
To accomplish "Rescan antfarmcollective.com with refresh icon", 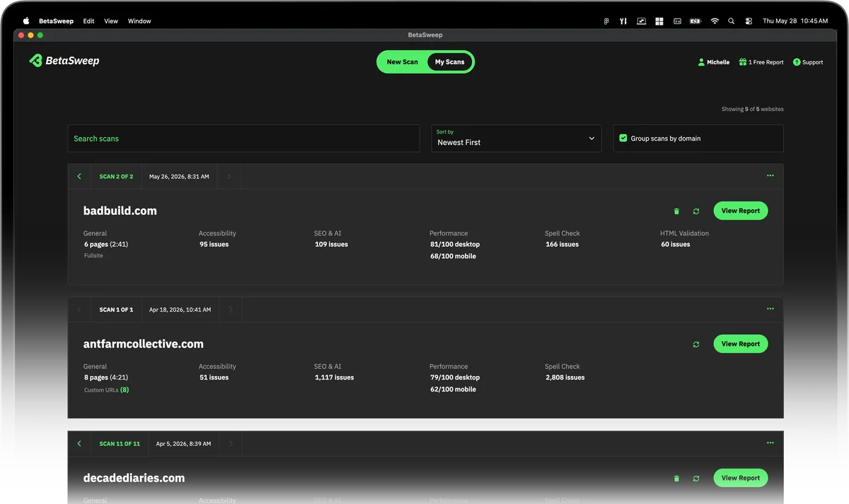I will pyautogui.click(x=696, y=344).
